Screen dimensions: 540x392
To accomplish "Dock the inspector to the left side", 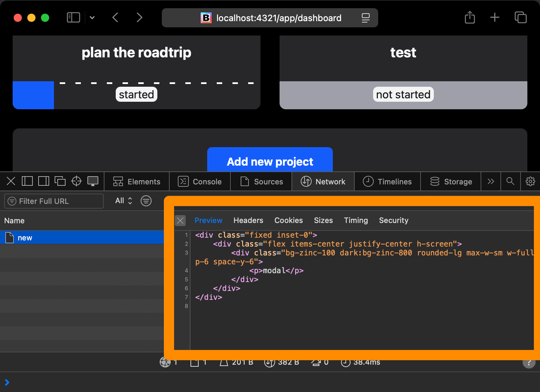I will (27, 181).
